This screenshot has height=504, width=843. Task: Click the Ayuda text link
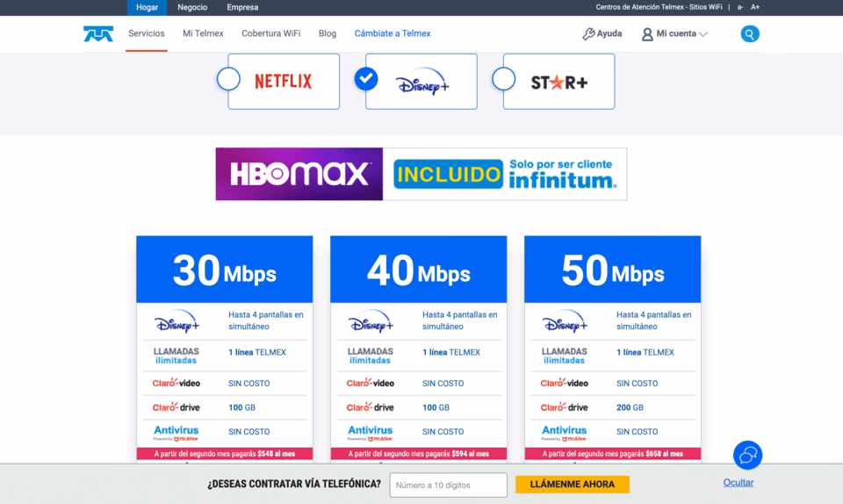click(x=609, y=33)
